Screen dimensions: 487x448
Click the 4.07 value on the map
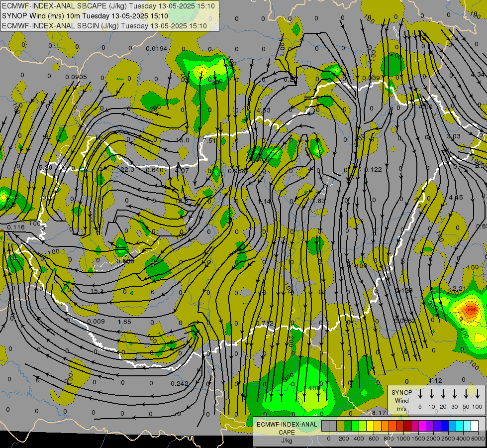point(182,170)
